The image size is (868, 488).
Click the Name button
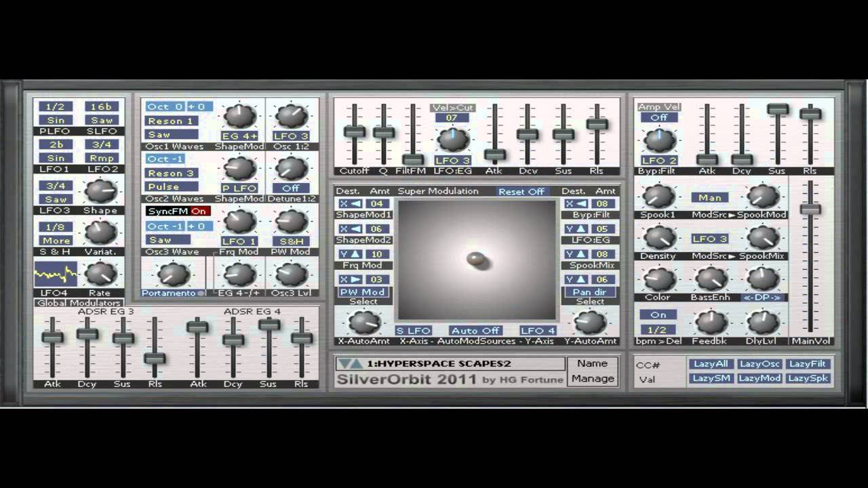(592, 364)
